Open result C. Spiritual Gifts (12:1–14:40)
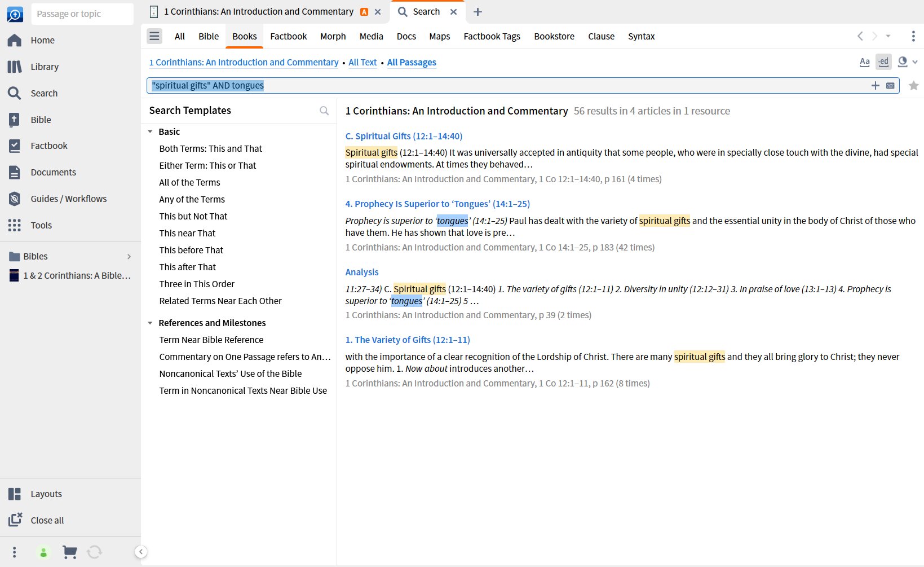 (x=404, y=136)
